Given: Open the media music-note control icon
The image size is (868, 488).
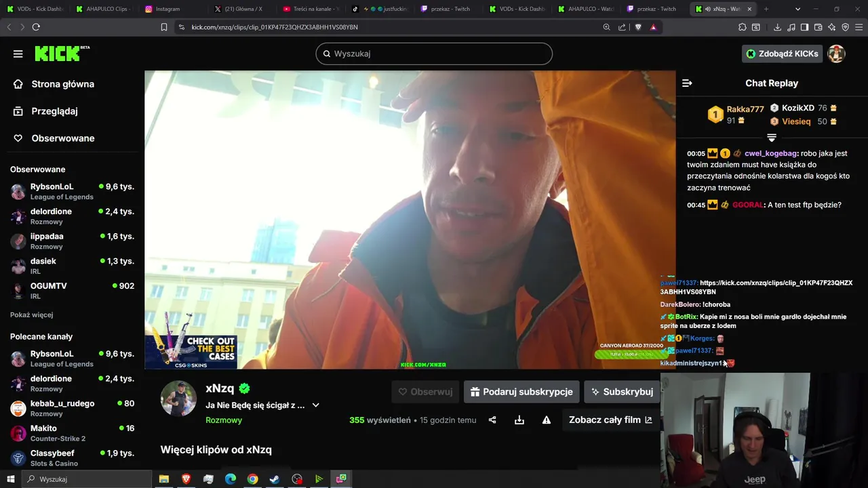Looking at the screenshot, I should tap(791, 27).
